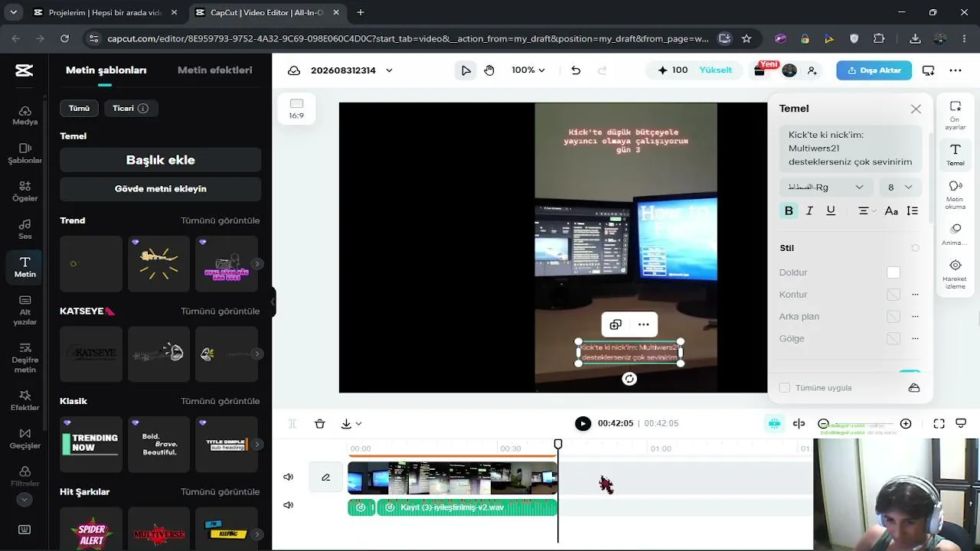
Task: Undo the last action
Action: (x=576, y=70)
